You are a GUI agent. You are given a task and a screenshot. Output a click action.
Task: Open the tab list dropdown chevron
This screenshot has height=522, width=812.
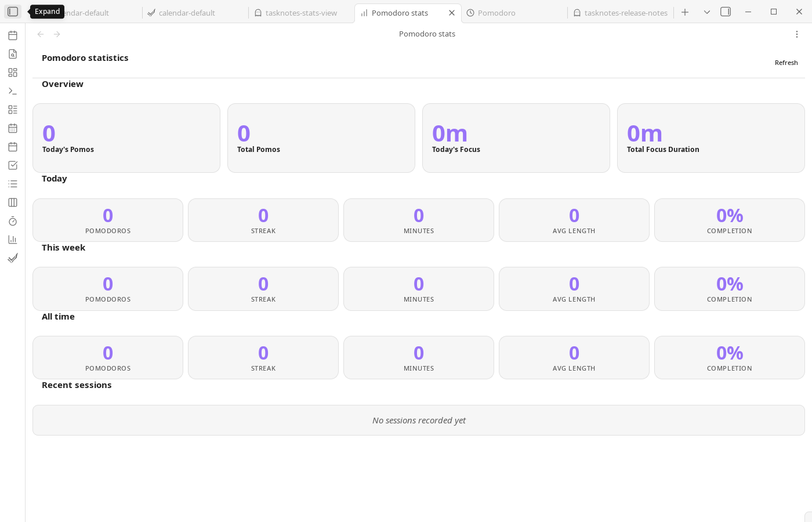click(x=706, y=12)
